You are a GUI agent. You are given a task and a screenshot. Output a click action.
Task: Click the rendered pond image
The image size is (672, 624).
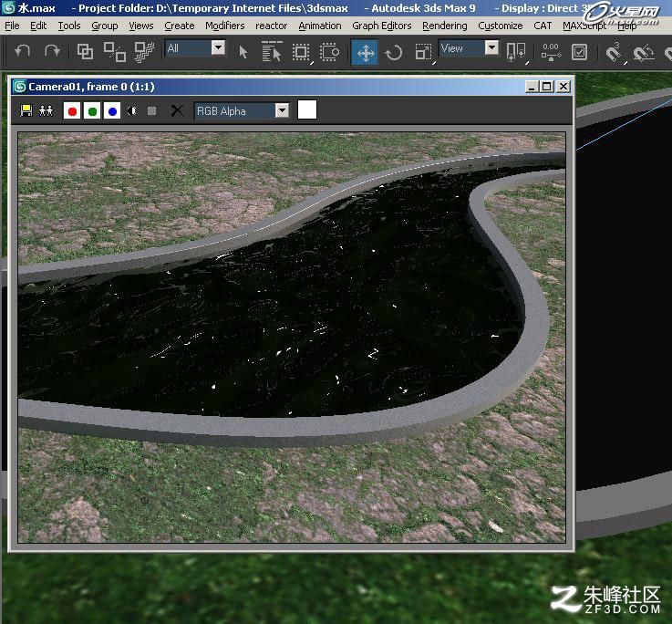(x=292, y=338)
